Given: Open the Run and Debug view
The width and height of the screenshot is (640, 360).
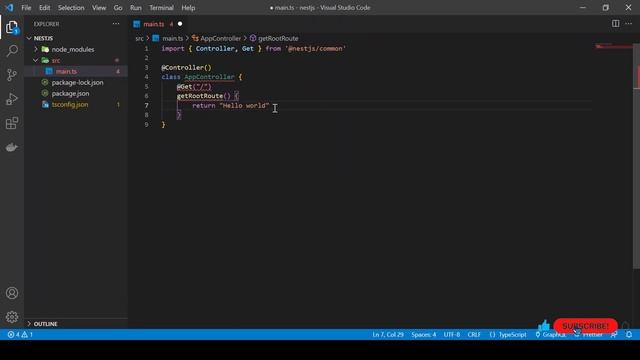Looking at the screenshot, I should (12, 99).
